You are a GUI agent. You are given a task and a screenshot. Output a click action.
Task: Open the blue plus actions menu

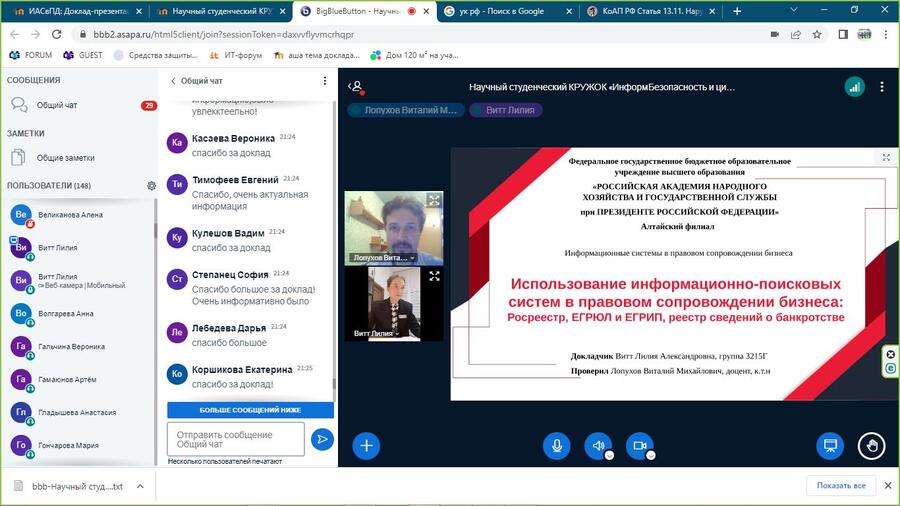tap(366, 446)
